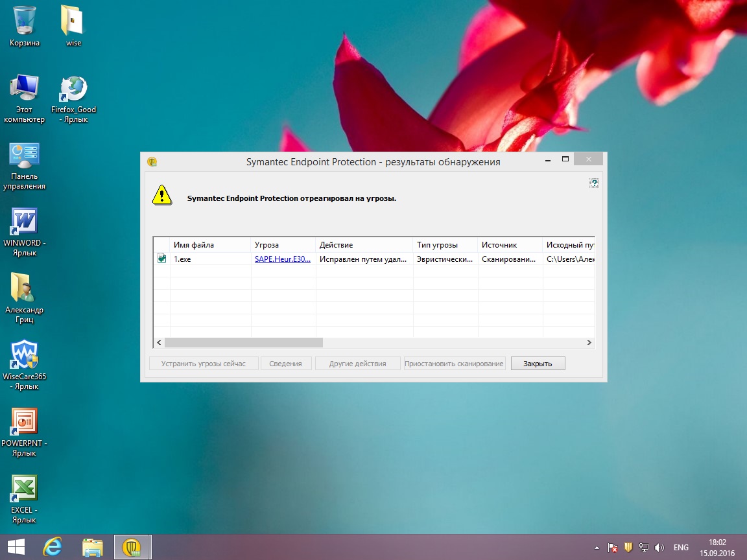747x560 pixels.
Task: Open the network tray icon
Action: [644, 548]
